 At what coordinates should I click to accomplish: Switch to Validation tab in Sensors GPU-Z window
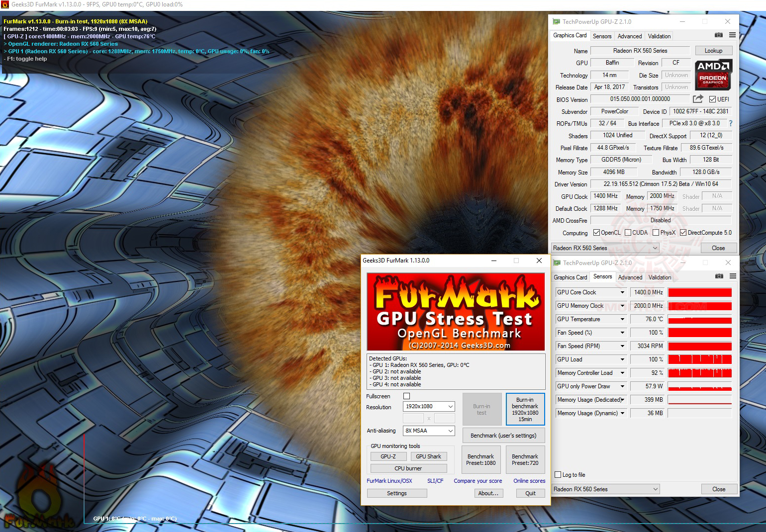(x=660, y=277)
